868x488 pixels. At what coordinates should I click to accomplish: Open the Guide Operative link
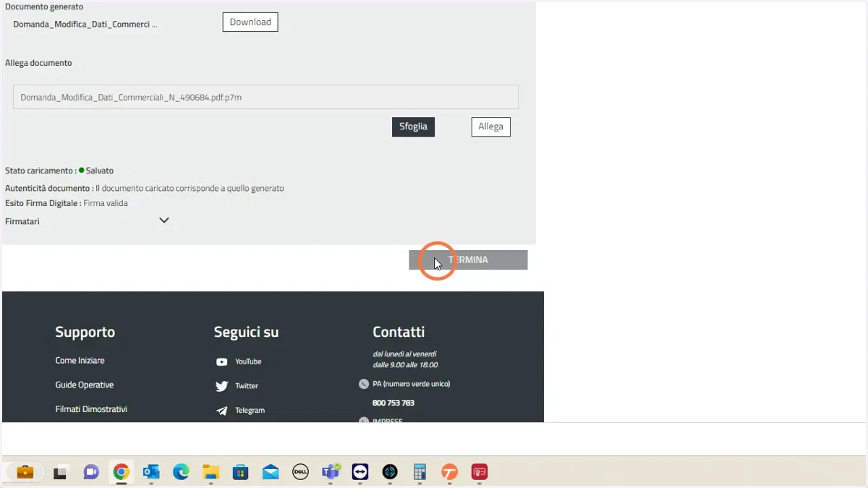pyautogui.click(x=84, y=385)
